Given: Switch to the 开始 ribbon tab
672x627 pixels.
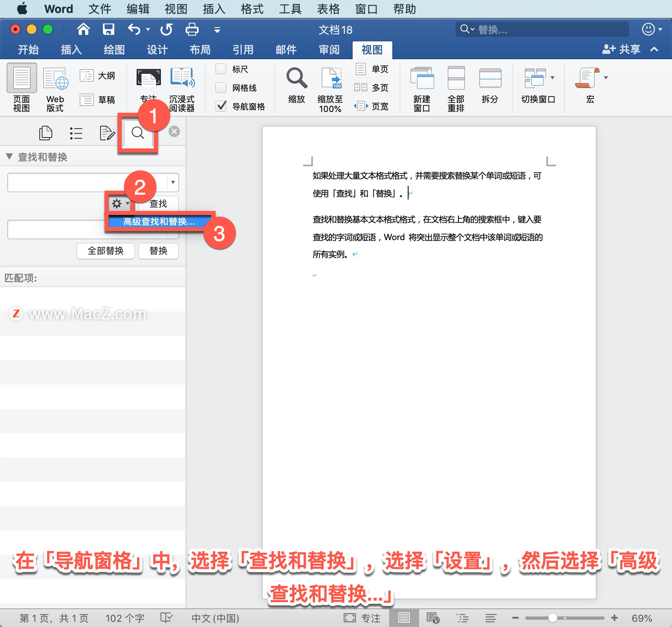Looking at the screenshot, I should (28, 50).
